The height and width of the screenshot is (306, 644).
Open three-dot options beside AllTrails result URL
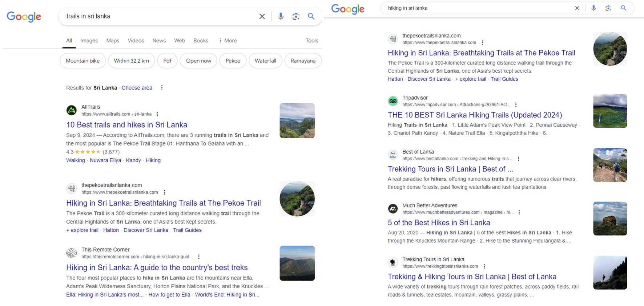157,114
